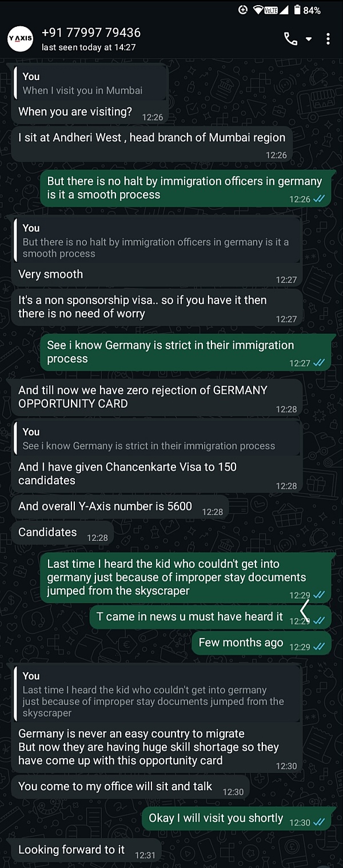The image size is (343, 868).
Task: Tap the voice call phone icon
Action: point(290,39)
